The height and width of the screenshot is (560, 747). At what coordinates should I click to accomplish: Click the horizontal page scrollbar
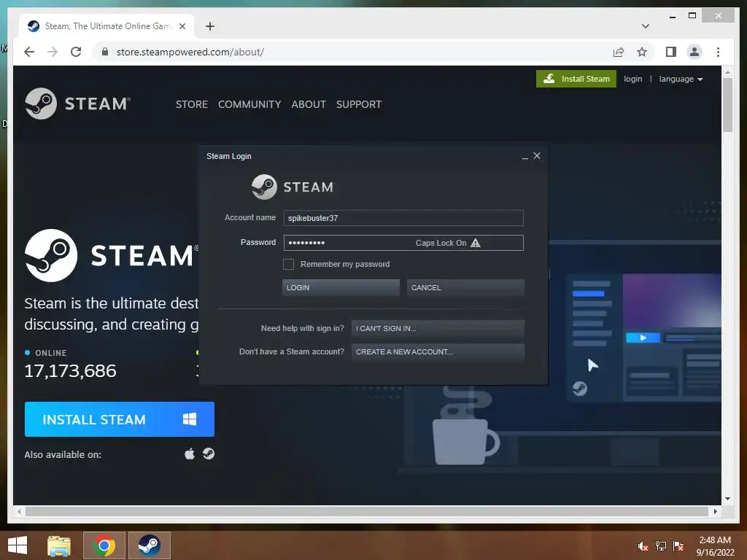pyautogui.click(x=367, y=511)
